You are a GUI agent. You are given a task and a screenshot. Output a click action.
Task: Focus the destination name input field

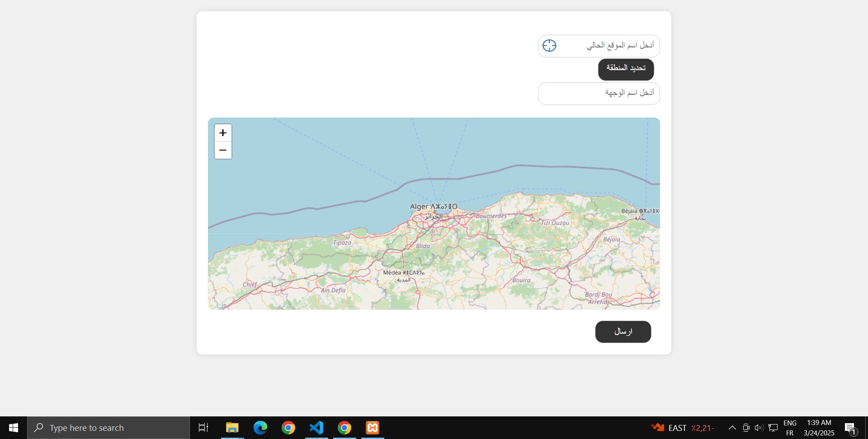pos(599,93)
